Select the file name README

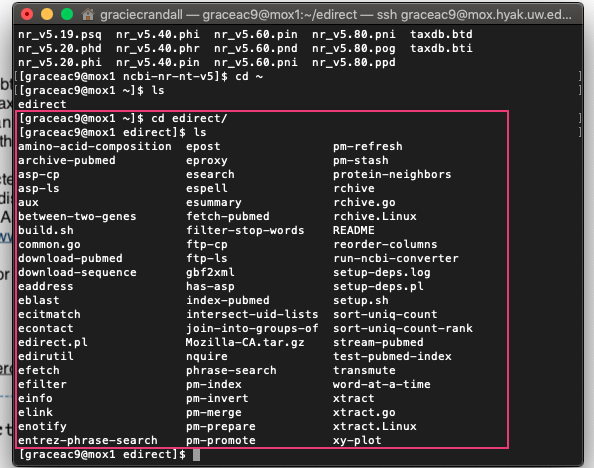[x=354, y=230]
